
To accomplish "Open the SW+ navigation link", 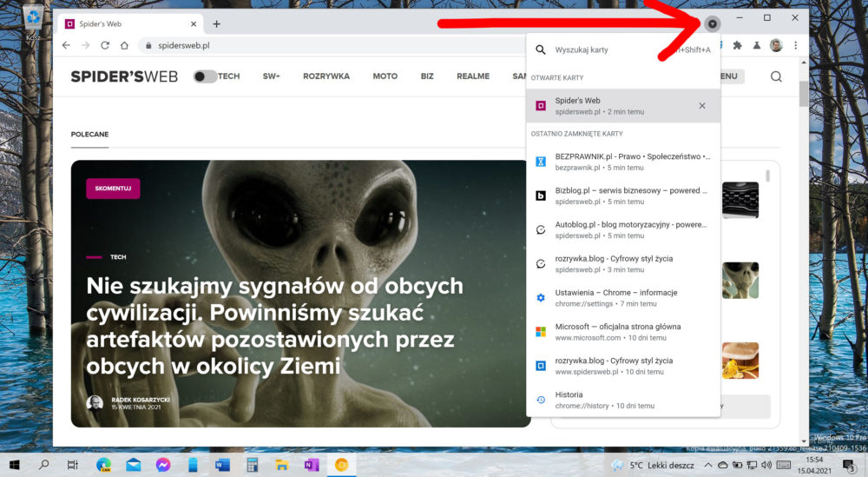I will coord(271,76).
